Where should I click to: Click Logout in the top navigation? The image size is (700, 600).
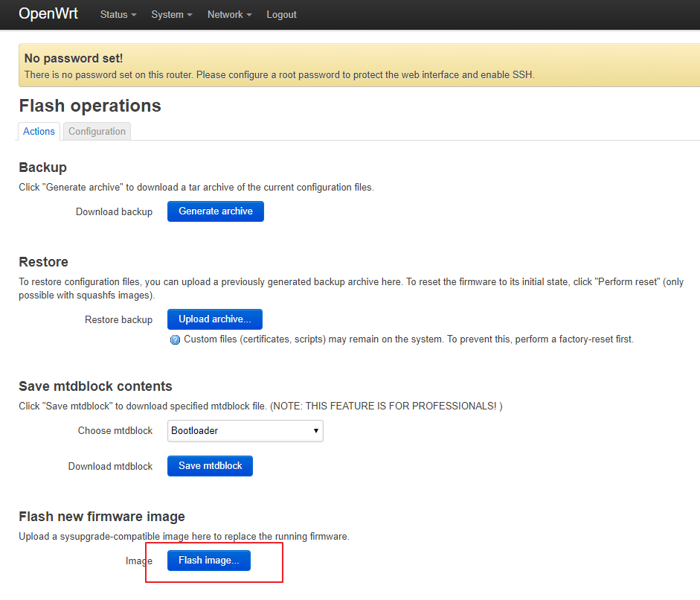[281, 15]
